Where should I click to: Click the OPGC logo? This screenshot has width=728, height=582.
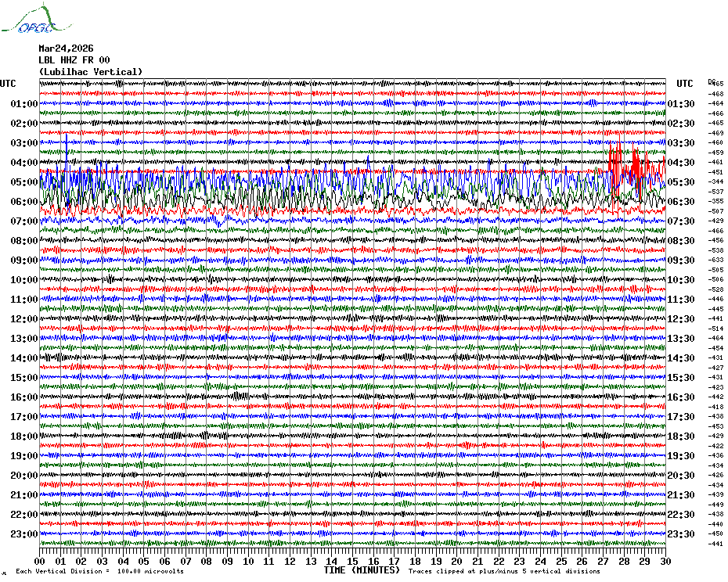tap(37, 19)
